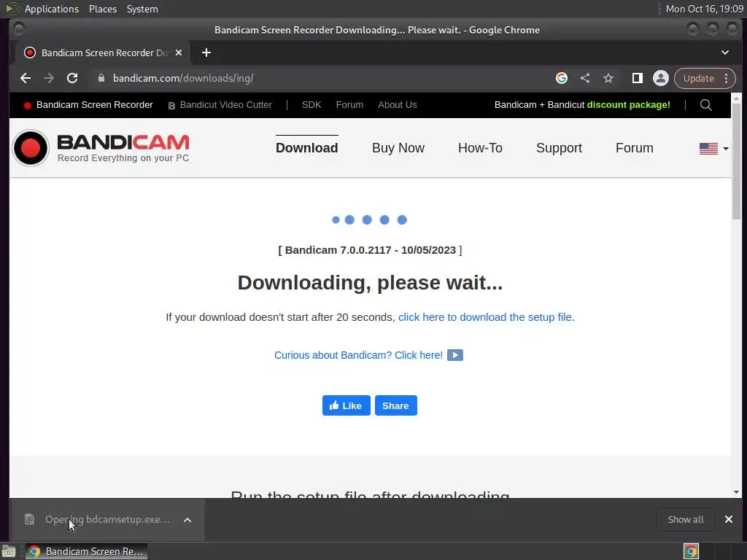747x560 pixels.
Task: Open the Support section
Action: point(560,148)
